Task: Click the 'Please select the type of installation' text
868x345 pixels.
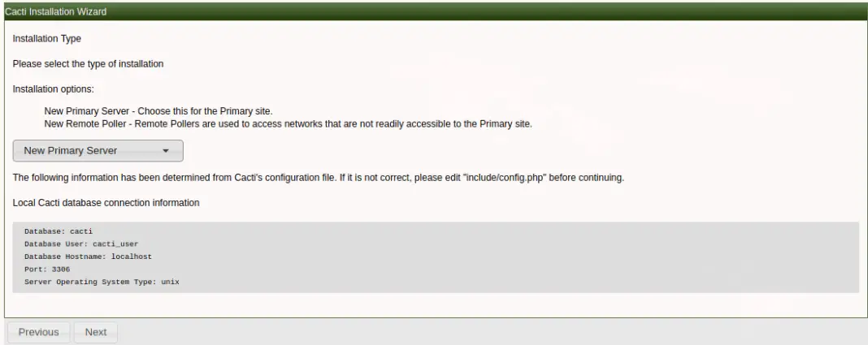Action: (88, 63)
